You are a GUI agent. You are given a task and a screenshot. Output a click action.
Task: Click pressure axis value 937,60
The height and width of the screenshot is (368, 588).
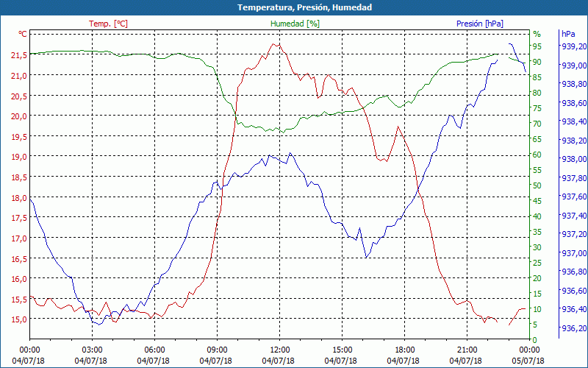click(573, 197)
